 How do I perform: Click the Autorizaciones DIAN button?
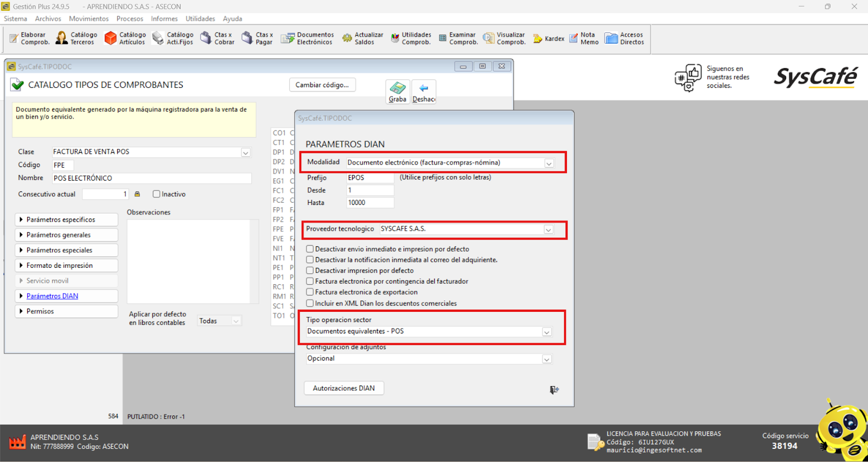tap(343, 388)
